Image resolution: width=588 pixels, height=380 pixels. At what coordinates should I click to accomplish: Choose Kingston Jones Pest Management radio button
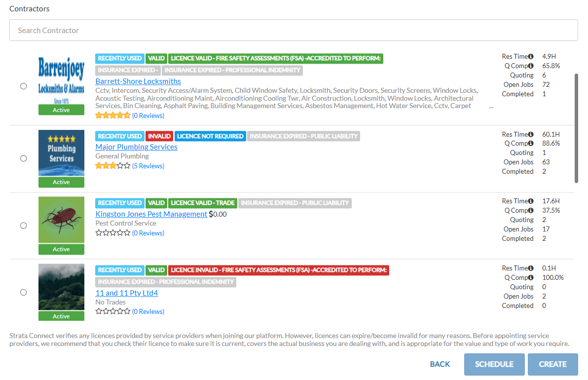[24, 226]
